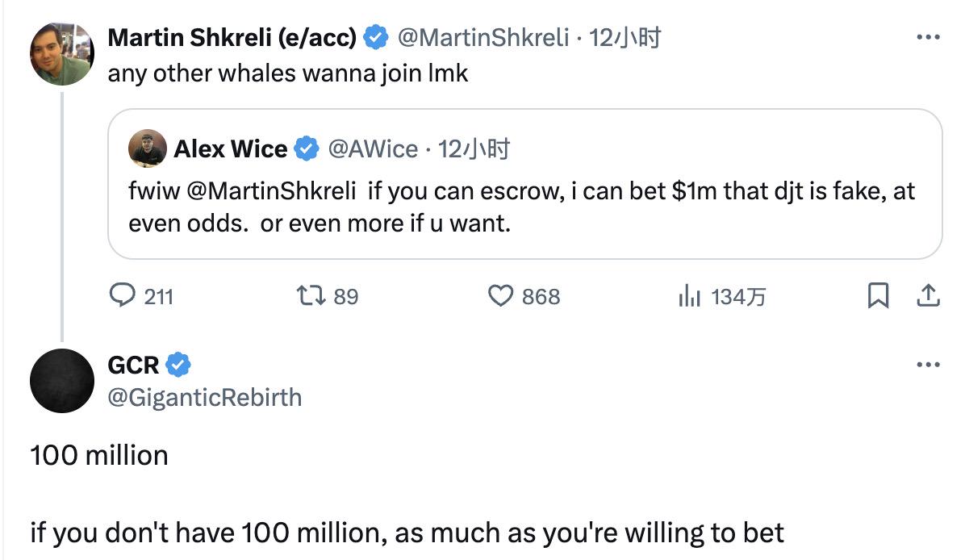Click the @MartinShkreli mention in quoted tweet

(x=270, y=192)
